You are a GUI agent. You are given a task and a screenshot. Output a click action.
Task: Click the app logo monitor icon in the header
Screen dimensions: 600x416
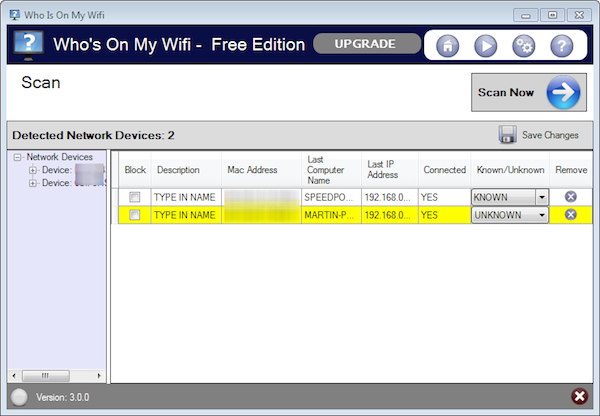(x=28, y=45)
